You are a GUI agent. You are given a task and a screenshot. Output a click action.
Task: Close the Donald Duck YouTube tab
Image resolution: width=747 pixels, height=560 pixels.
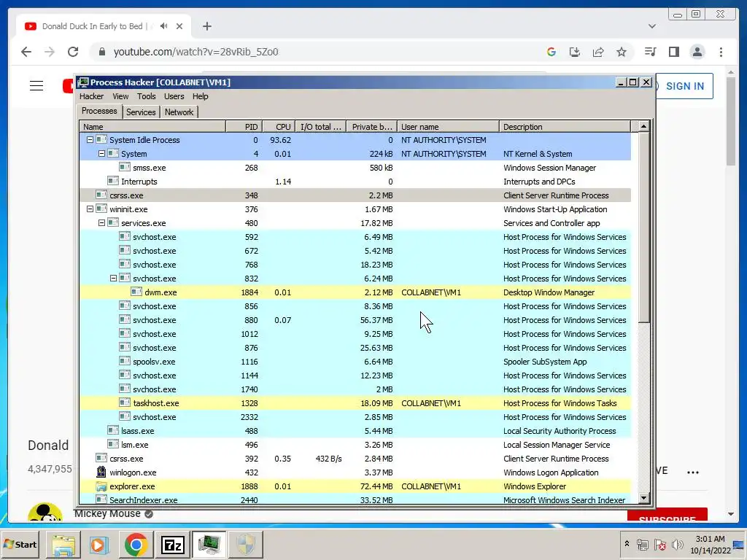click(x=179, y=26)
